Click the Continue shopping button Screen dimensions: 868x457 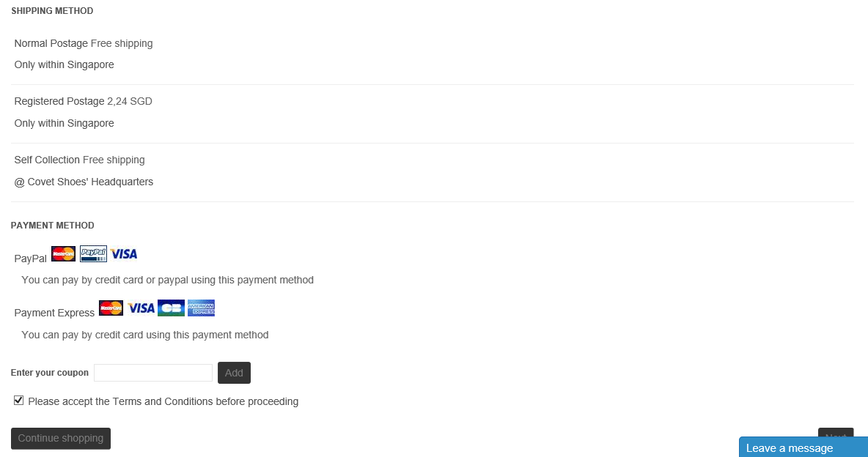(x=61, y=438)
